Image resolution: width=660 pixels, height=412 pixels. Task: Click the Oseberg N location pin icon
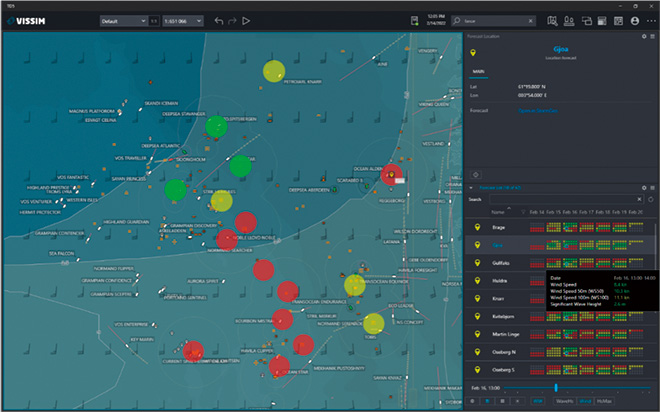[477, 352]
